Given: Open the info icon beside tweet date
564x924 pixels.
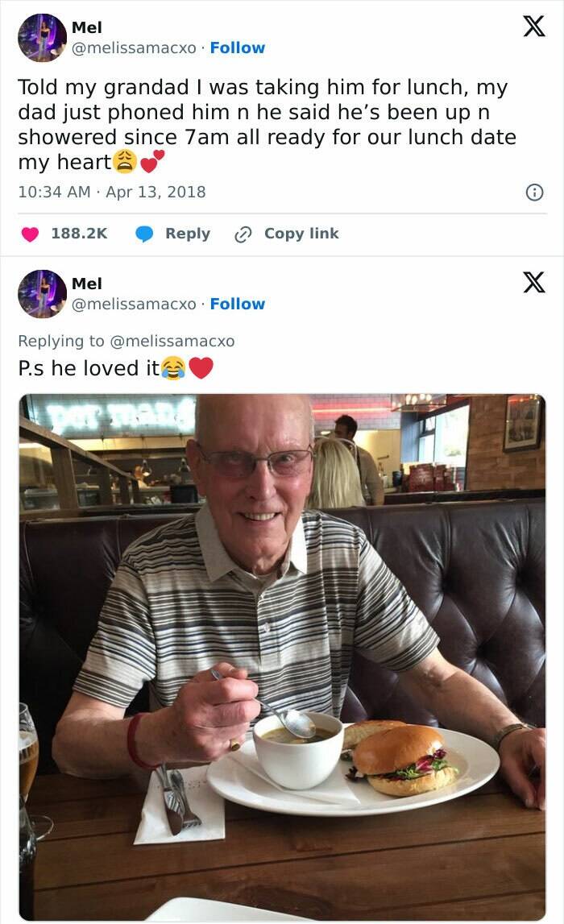Looking at the screenshot, I should [534, 192].
